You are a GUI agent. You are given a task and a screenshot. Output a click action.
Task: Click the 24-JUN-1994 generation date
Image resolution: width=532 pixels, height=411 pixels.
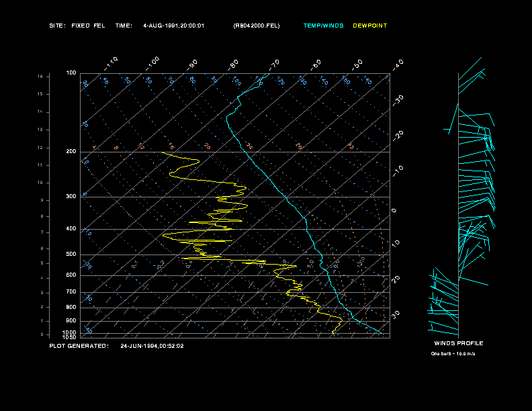[152, 346]
